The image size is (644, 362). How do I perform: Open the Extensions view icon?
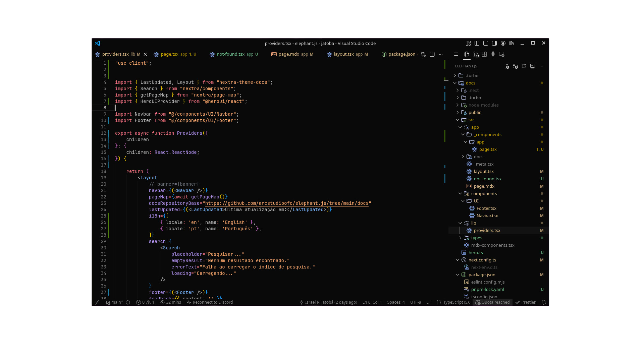pyautogui.click(x=484, y=54)
